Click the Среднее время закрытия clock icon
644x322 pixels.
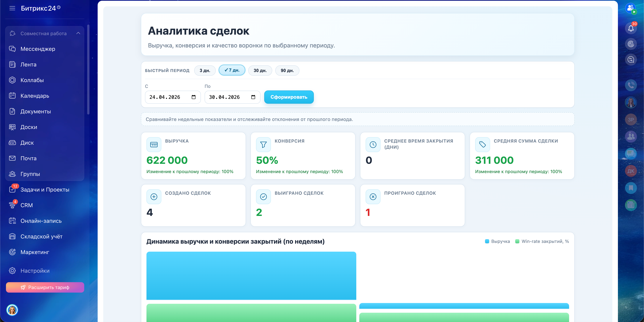373,144
